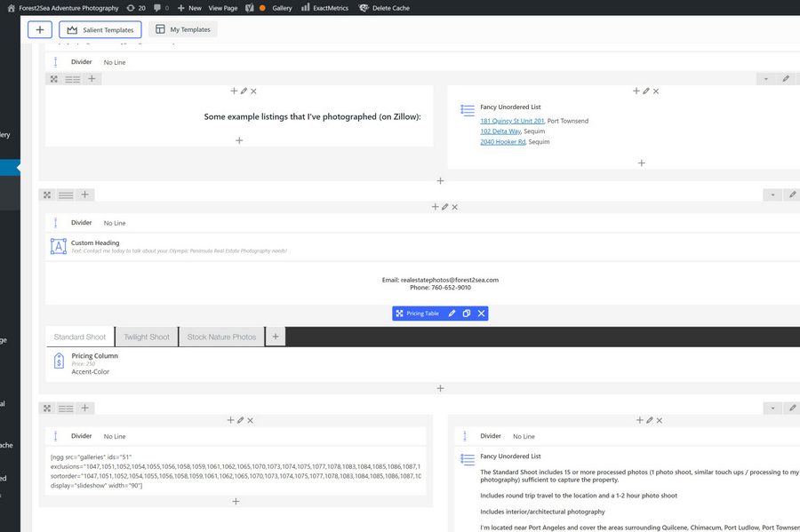Click Delete Cache in the admin bar

coord(384,8)
